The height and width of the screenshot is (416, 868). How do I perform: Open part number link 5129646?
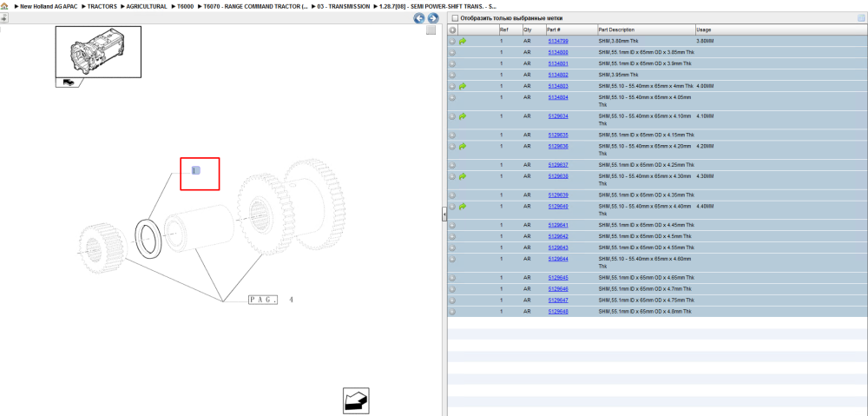[x=558, y=288]
